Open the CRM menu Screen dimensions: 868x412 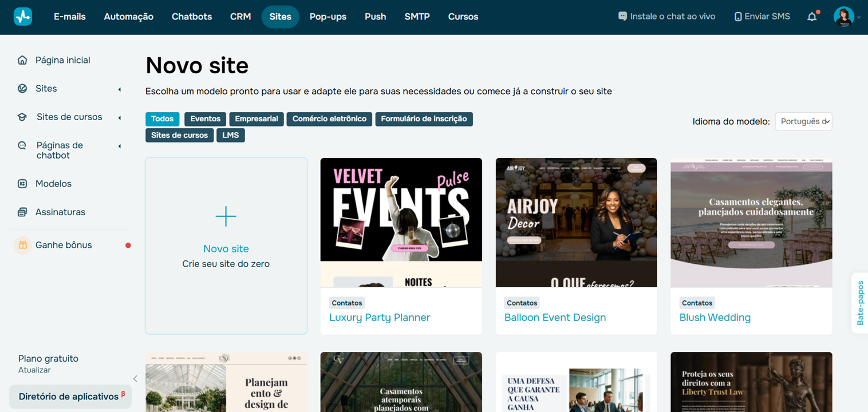[240, 17]
